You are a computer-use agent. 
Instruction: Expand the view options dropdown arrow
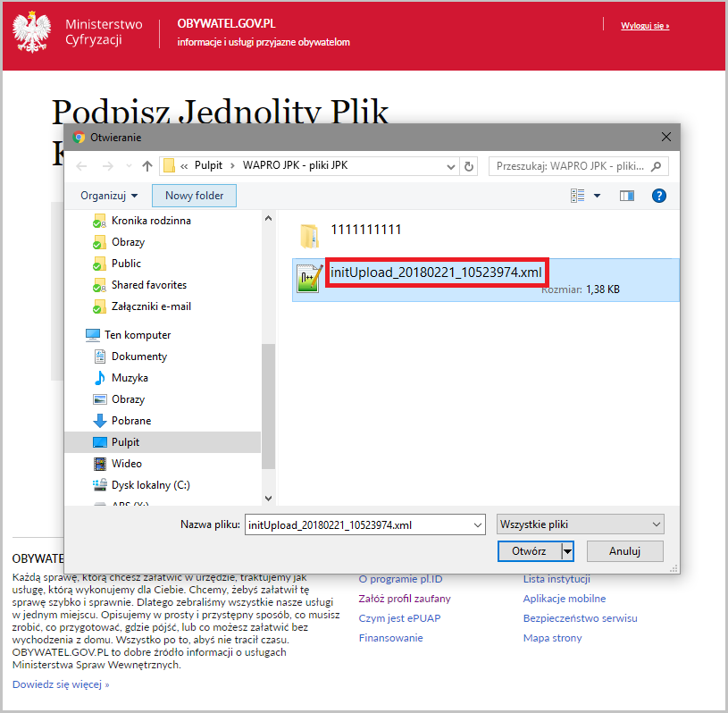(x=597, y=195)
